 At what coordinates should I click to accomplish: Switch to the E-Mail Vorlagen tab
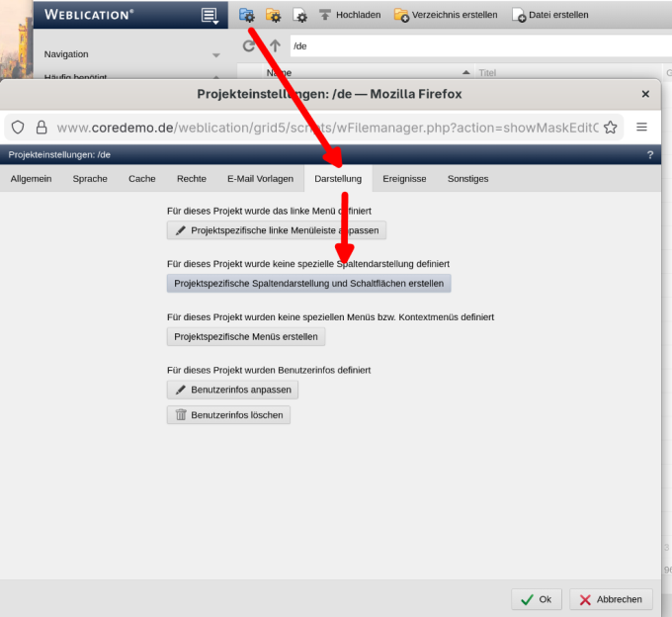click(x=260, y=179)
